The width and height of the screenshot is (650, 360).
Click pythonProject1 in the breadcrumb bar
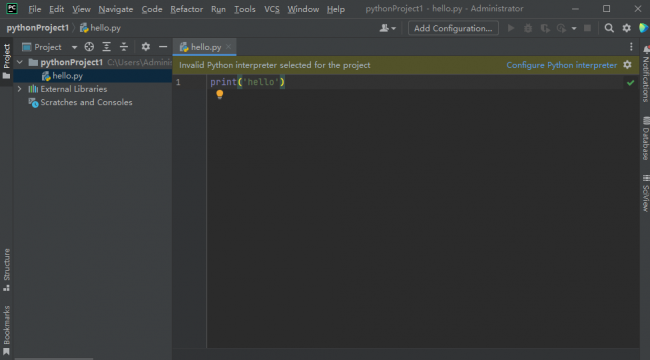(x=37, y=28)
